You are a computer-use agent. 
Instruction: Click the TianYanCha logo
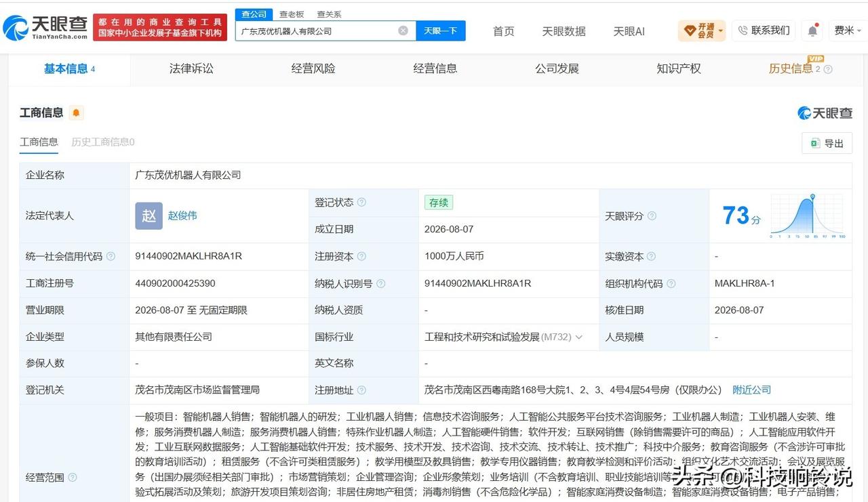45,28
